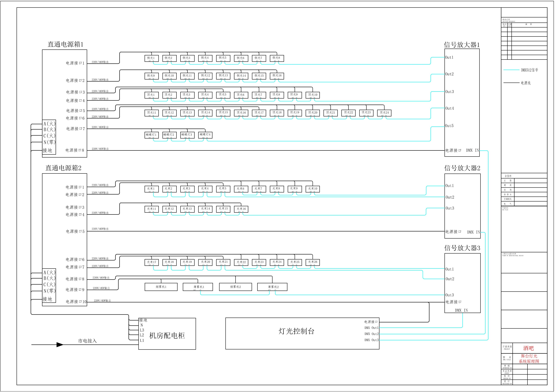Click the 烟雾机2 box
Viewport: 555px width, 392px height.
pos(235,287)
